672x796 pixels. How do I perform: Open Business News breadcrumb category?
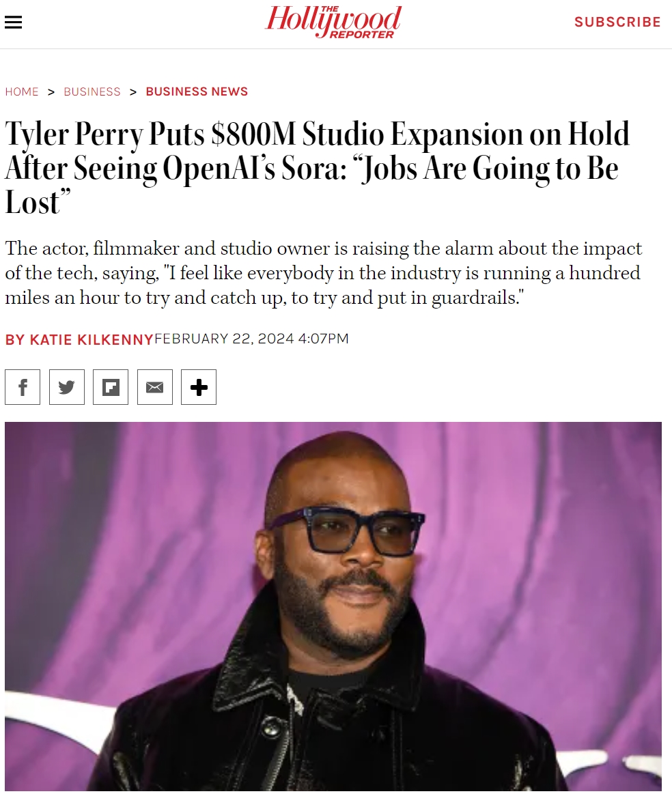(197, 91)
